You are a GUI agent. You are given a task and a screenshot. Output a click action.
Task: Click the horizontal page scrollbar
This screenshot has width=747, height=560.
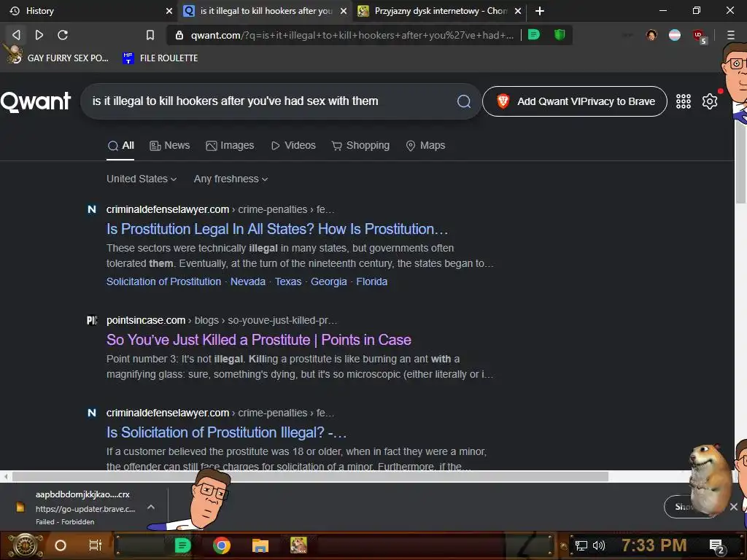(310, 476)
